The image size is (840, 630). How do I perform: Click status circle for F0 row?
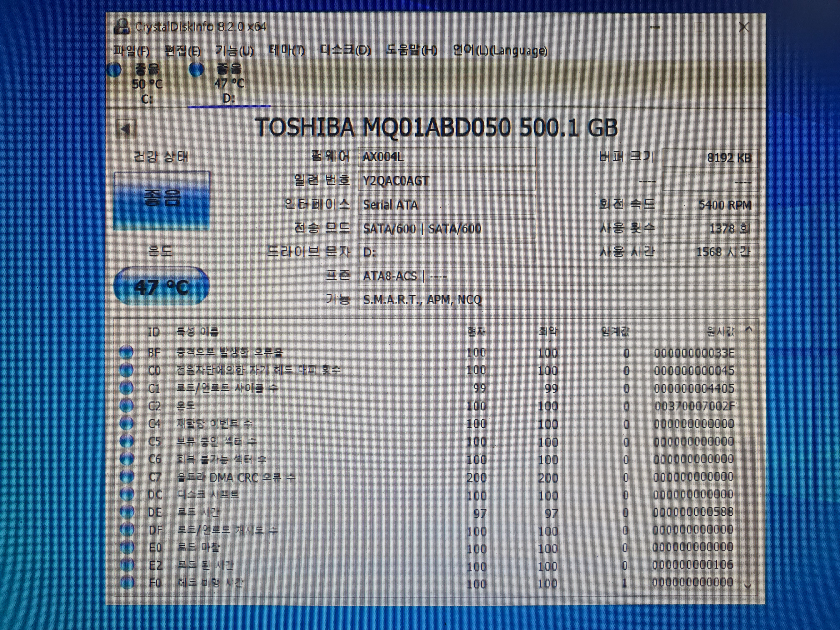tap(127, 582)
